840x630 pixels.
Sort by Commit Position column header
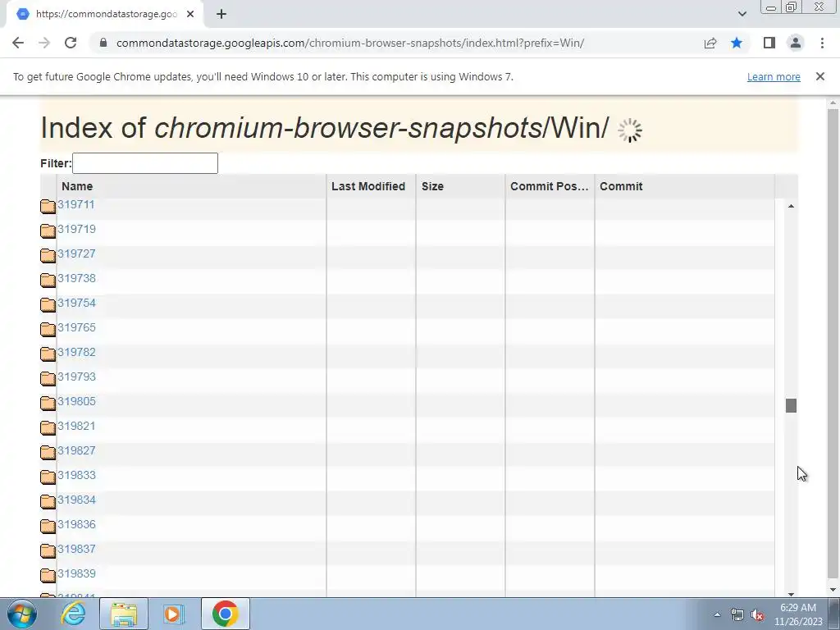[x=550, y=186]
